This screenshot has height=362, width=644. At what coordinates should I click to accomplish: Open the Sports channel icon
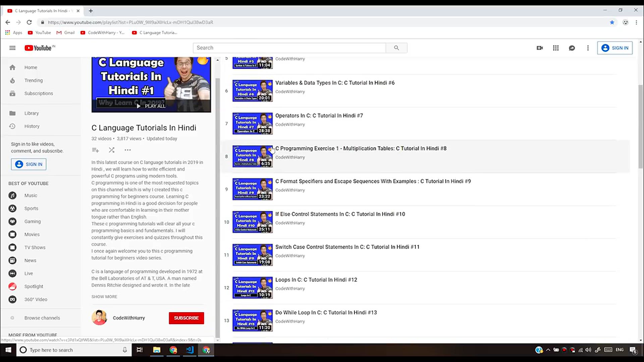click(12, 208)
